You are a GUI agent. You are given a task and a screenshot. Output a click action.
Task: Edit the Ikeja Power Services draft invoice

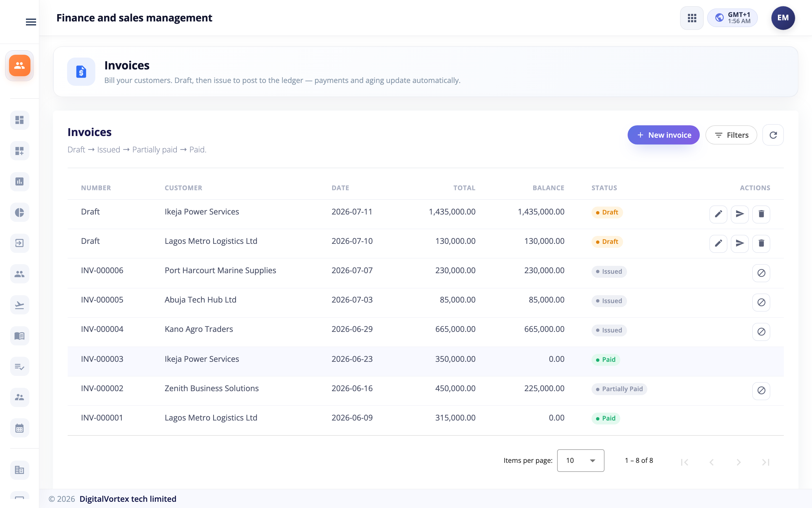[x=718, y=214]
